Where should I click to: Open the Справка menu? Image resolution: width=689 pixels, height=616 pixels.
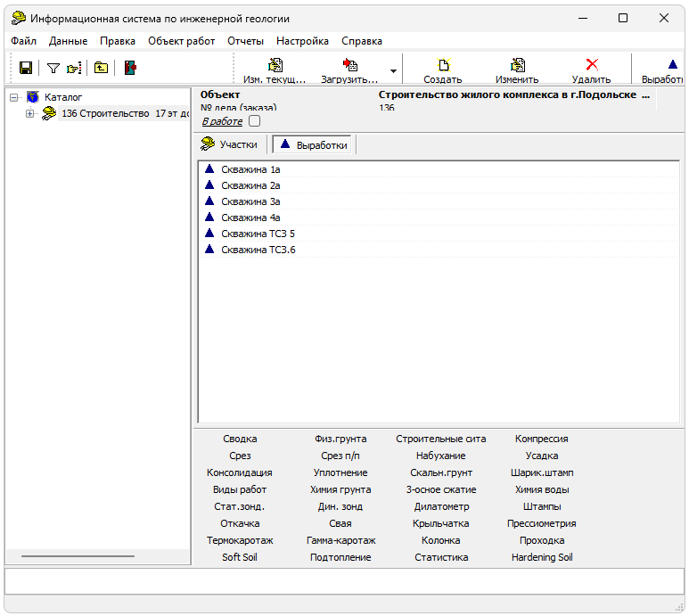point(362,41)
